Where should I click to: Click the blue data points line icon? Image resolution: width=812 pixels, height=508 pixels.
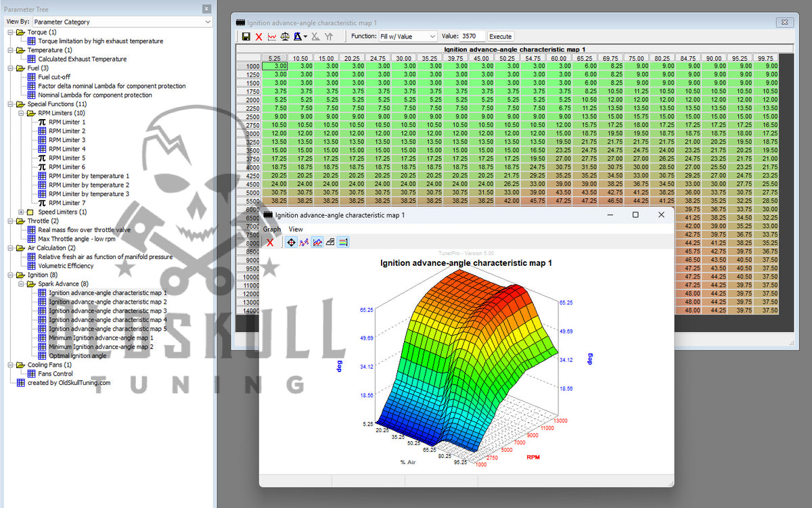coord(304,242)
